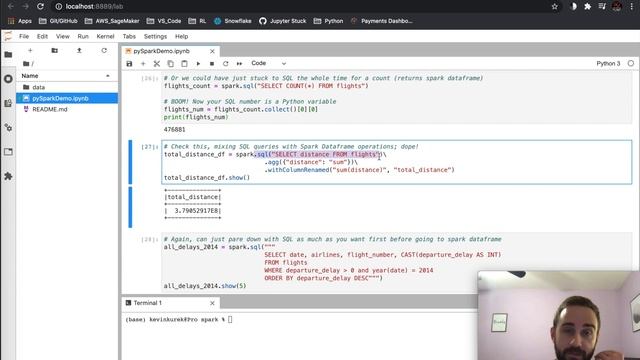This screenshot has width=640, height=360.
Task: Collapse cell 27 output via blue bar
Action: coord(130,207)
